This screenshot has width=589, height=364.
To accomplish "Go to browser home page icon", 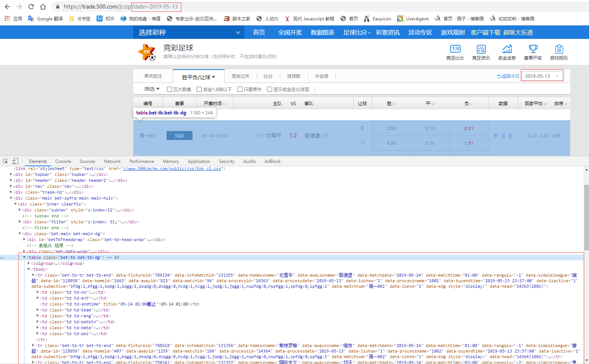I will coord(43,7).
